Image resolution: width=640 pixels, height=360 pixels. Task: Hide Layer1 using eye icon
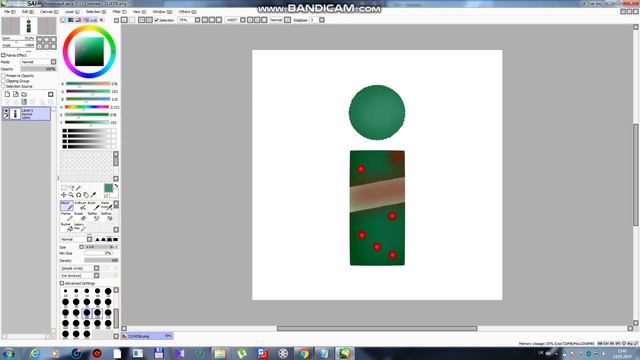click(x=6, y=111)
